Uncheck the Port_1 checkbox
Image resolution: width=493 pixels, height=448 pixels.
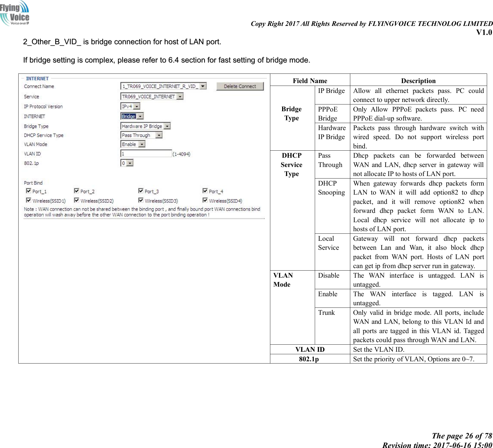pyautogui.click(x=29, y=191)
